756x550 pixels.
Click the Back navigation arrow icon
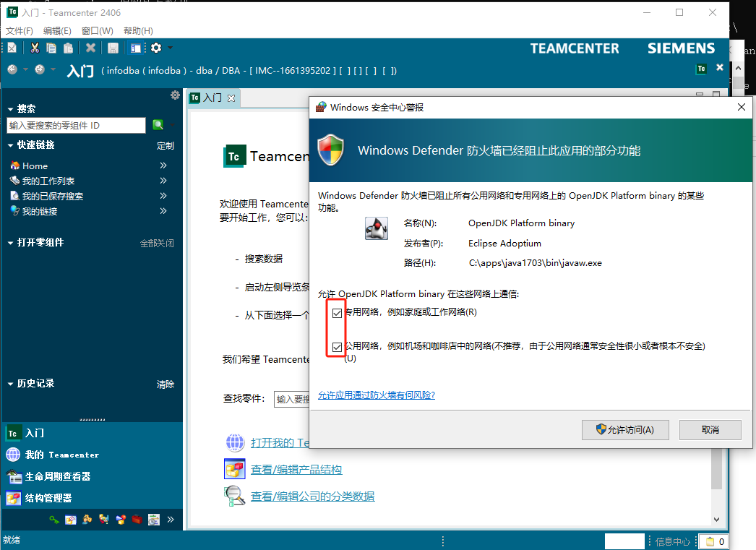coord(12,70)
